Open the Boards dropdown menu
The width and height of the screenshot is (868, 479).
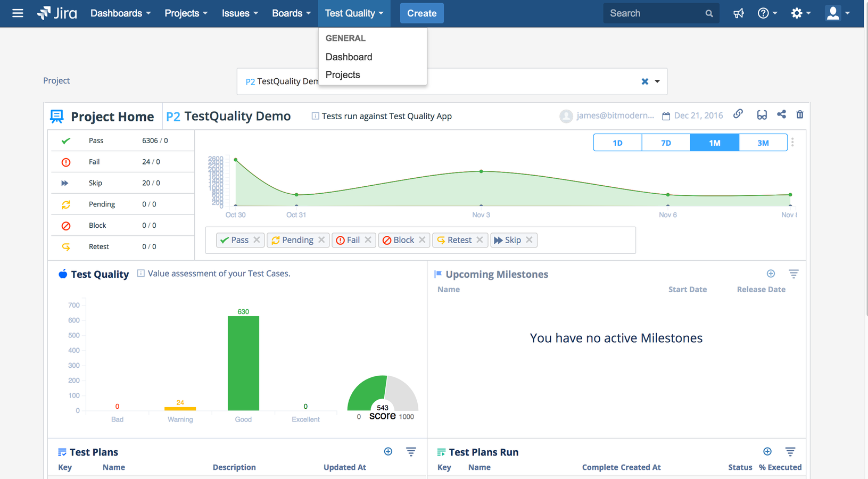291,13
